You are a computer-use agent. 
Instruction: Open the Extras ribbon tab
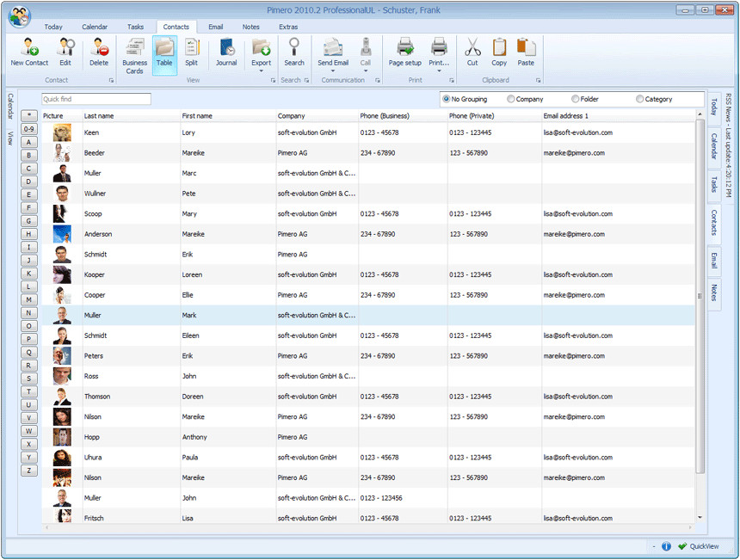click(288, 27)
